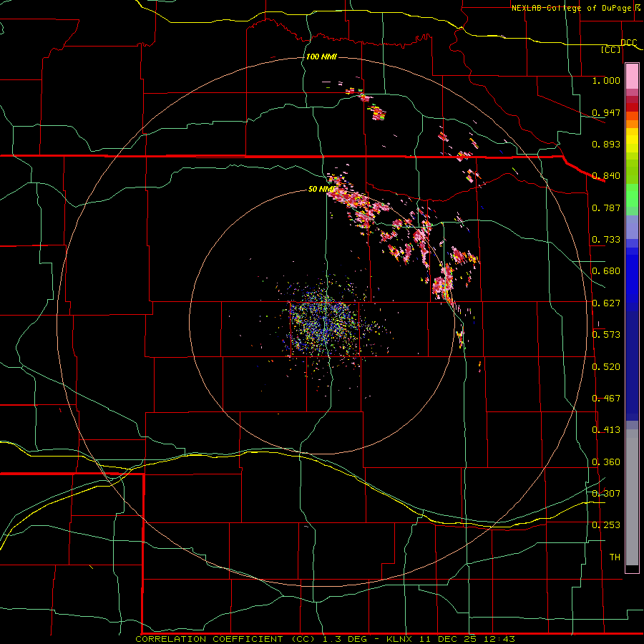The image size is (644, 644).
Task: Pick the gray segment of color bar
Action: click(x=632, y=497)
